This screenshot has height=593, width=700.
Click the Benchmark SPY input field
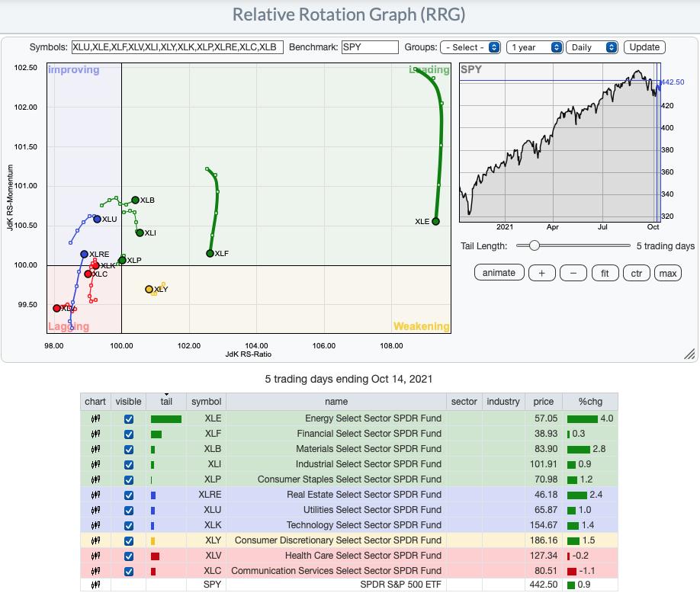click(x=370, y=47)
